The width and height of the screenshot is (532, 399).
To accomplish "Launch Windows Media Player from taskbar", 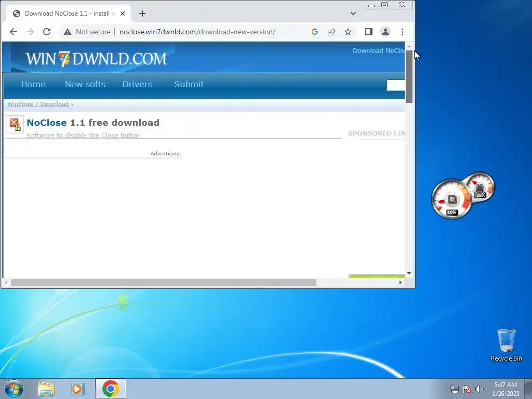I will point(78,389).
